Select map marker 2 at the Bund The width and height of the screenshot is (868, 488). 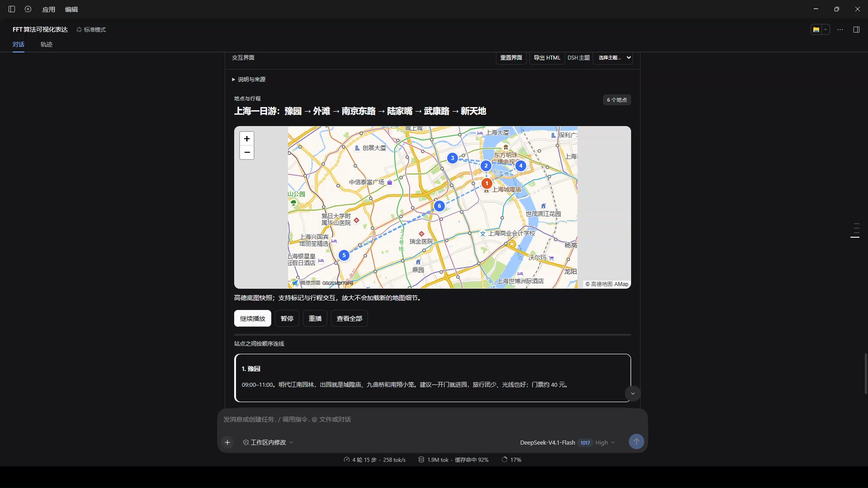click(486, 166)
